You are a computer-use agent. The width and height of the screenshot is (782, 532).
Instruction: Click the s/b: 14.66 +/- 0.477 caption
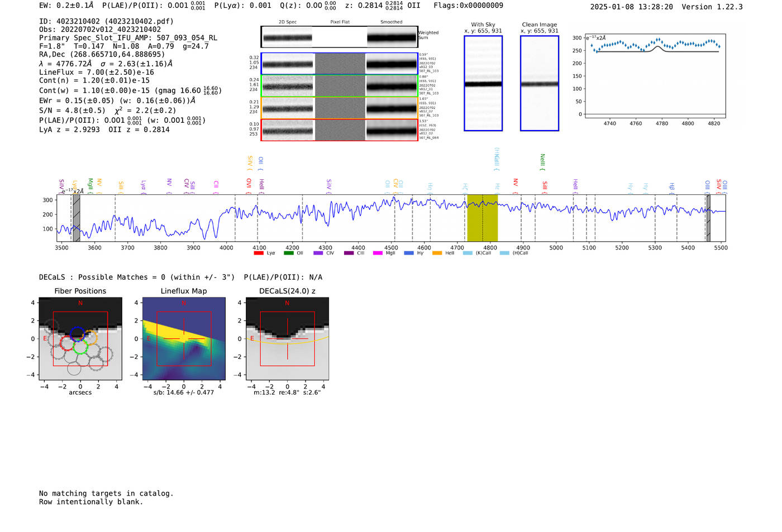(x=184, y=392)
